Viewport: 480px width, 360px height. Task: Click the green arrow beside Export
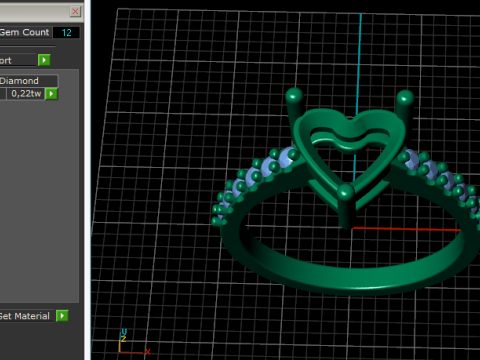coord(44,60)
